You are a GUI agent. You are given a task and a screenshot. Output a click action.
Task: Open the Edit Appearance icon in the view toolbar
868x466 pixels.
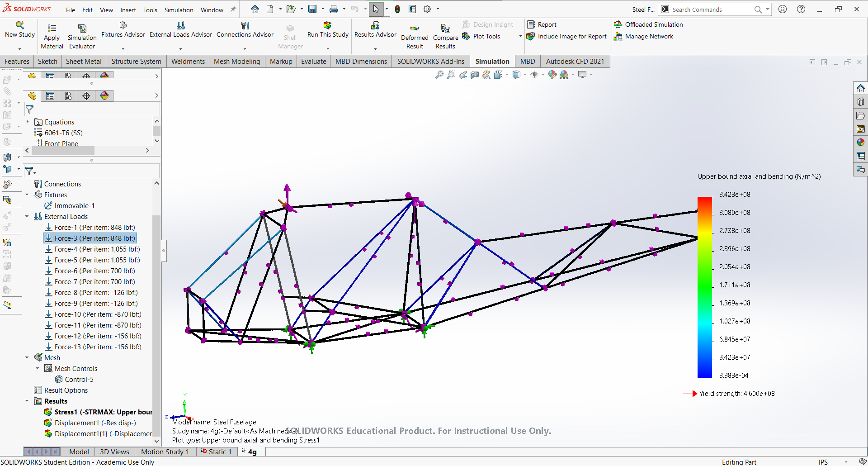552,75
